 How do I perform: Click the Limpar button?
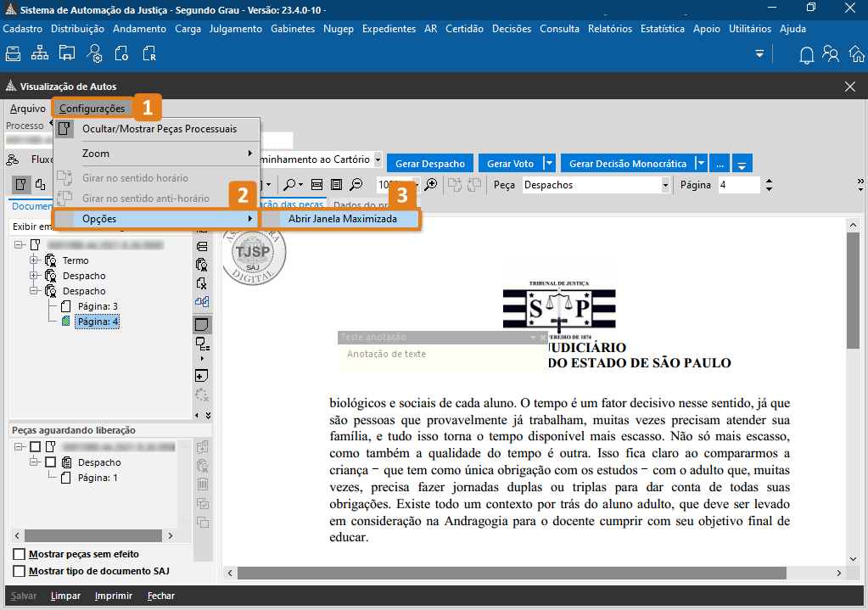[65, 596]
